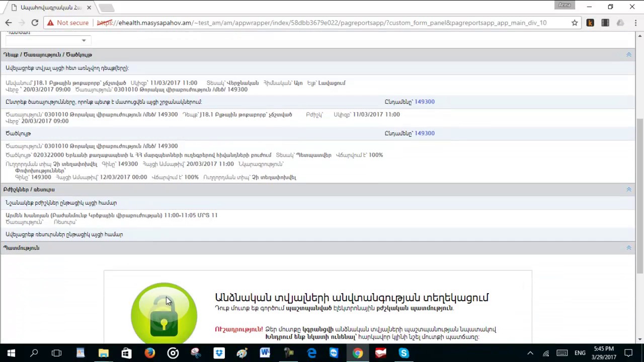Open the 149300 total link beside 'Ընտրեք ծառայությունները'

click(425, 102)
